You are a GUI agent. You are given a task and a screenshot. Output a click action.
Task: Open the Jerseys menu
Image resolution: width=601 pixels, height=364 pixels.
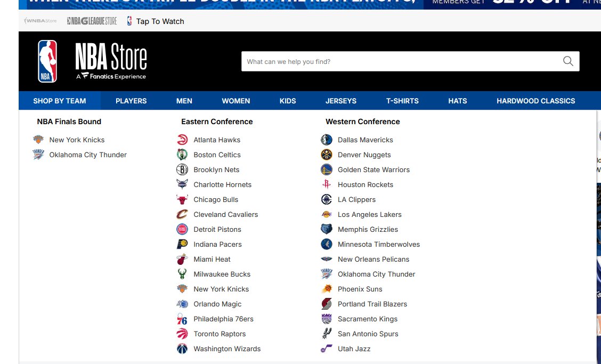[341, 101]
